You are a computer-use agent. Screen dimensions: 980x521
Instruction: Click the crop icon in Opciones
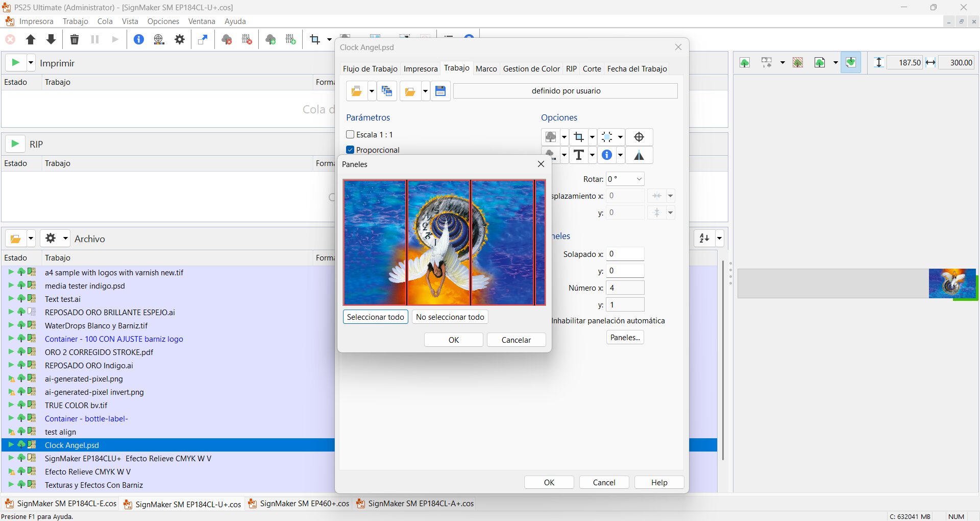[x=579, y=137]
